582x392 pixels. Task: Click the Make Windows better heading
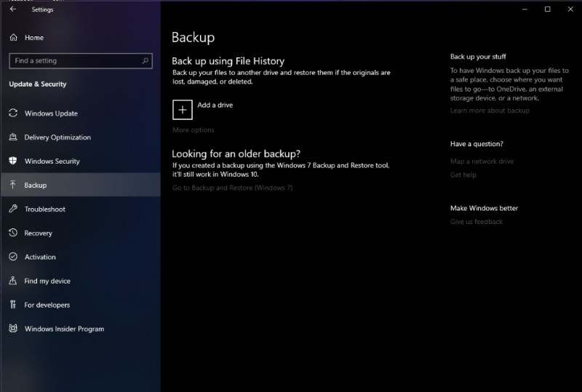click(484, 208)
